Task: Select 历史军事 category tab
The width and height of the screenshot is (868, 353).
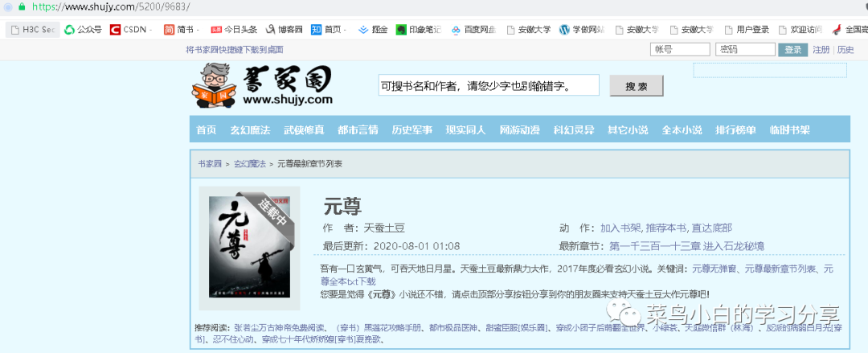Action: [412, 130]
